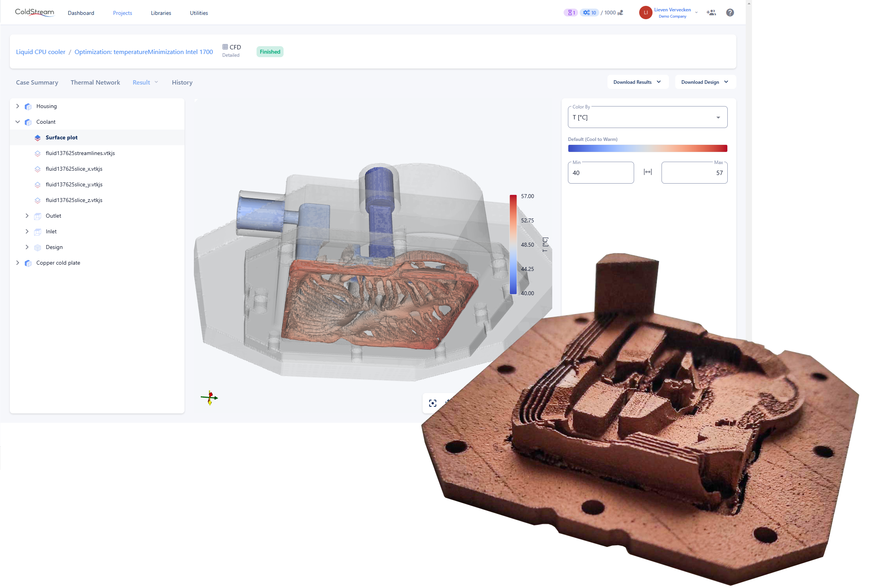Expand the Housing tree node
This screenshot has width=893, height=588.
pyautogui.click(x=18, y=106)
